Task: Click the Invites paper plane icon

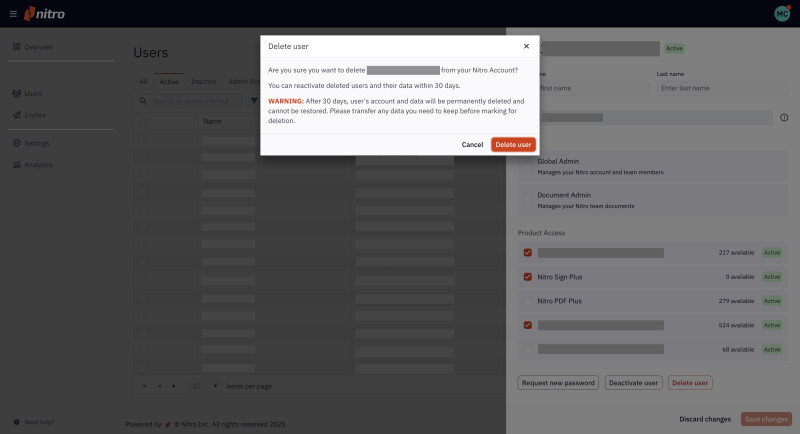Action: click(16, 115)
